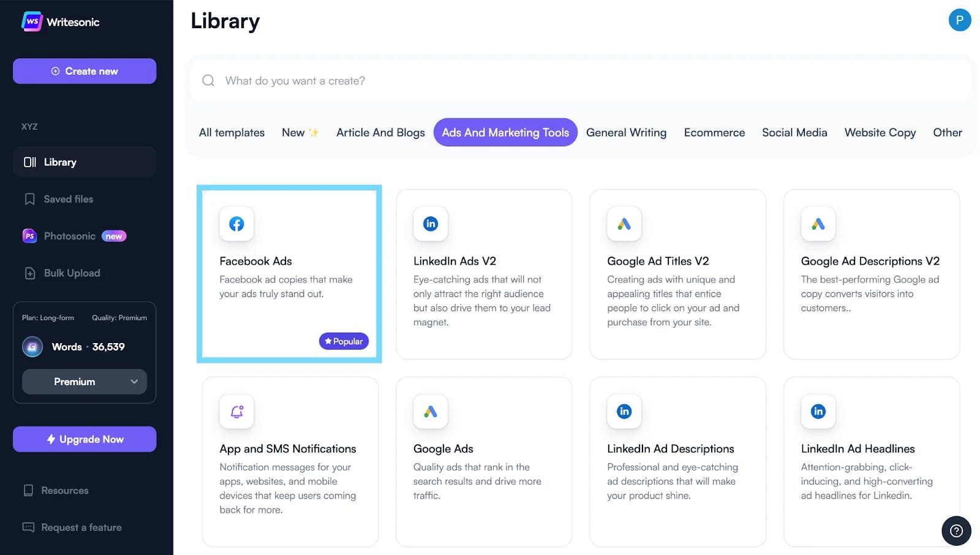980x555 pixels.
Task: Click the Library sidebar entry
Action: (60, 162)
